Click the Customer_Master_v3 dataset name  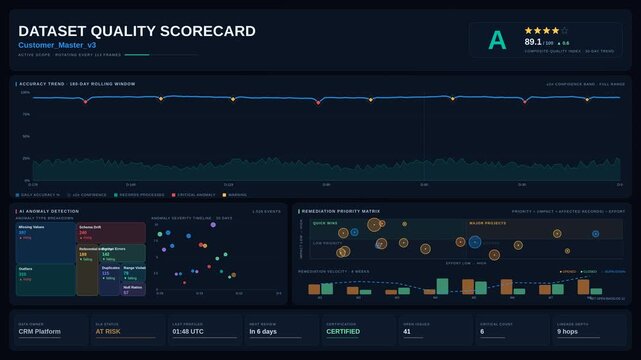[57, 45]
